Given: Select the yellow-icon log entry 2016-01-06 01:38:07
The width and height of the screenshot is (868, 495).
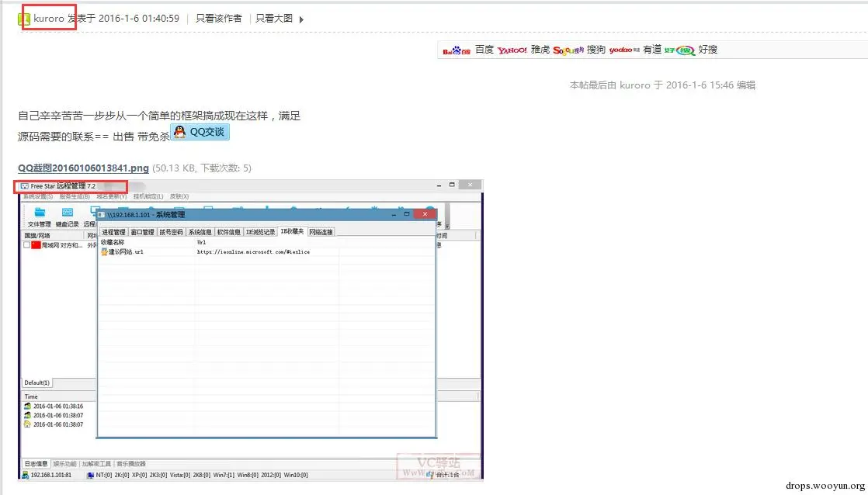Looking at the screenshot, I should [x=54, y=424].
